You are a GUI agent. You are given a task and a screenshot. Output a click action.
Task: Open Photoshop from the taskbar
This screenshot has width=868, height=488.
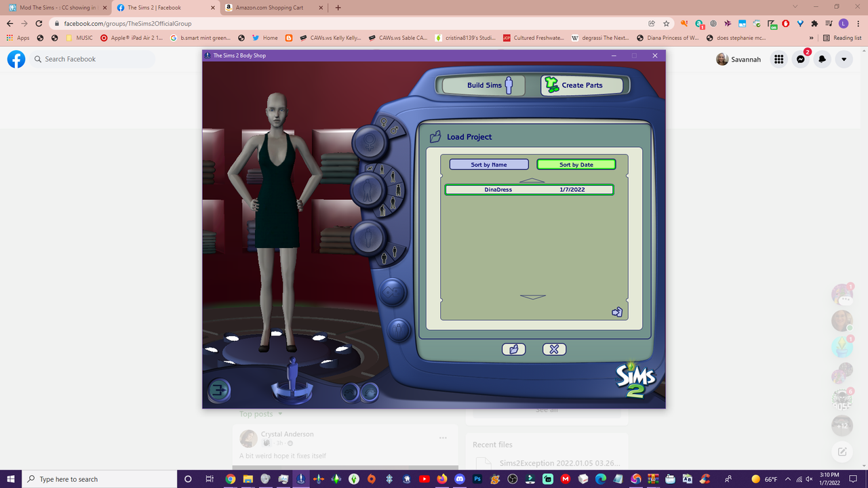477,479
